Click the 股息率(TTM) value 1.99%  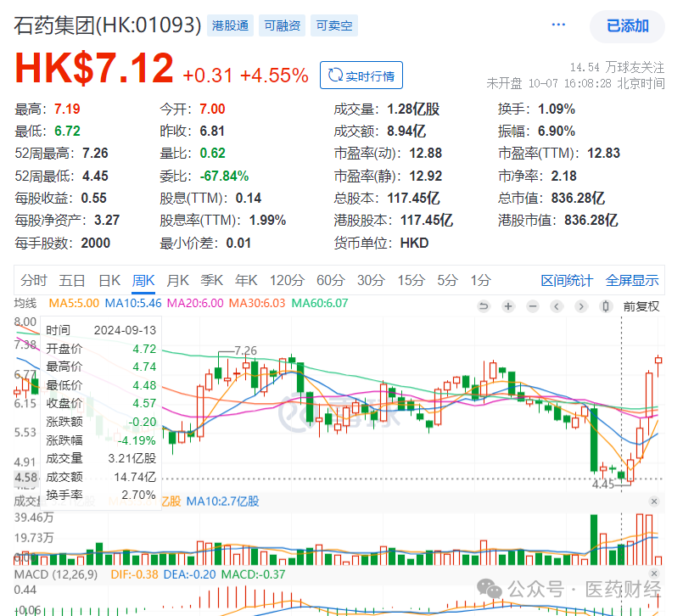pos(267,221)
